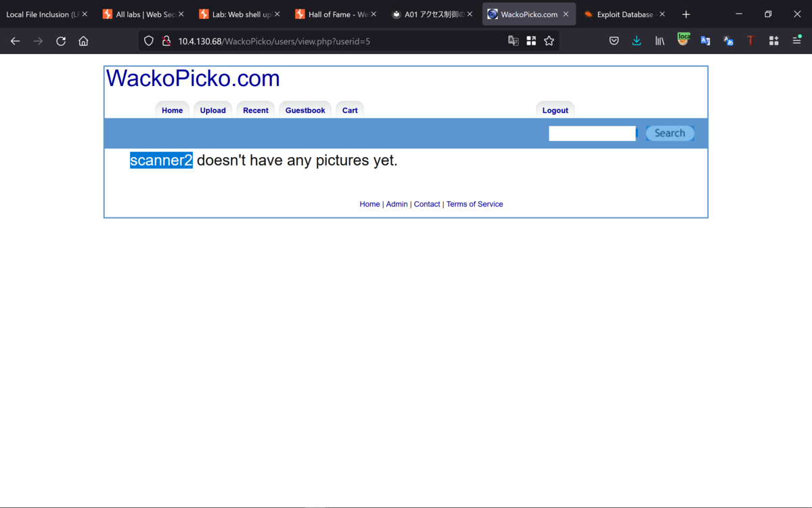Switch to Lab: Web shell upload tab

click(x=235, y=14)
